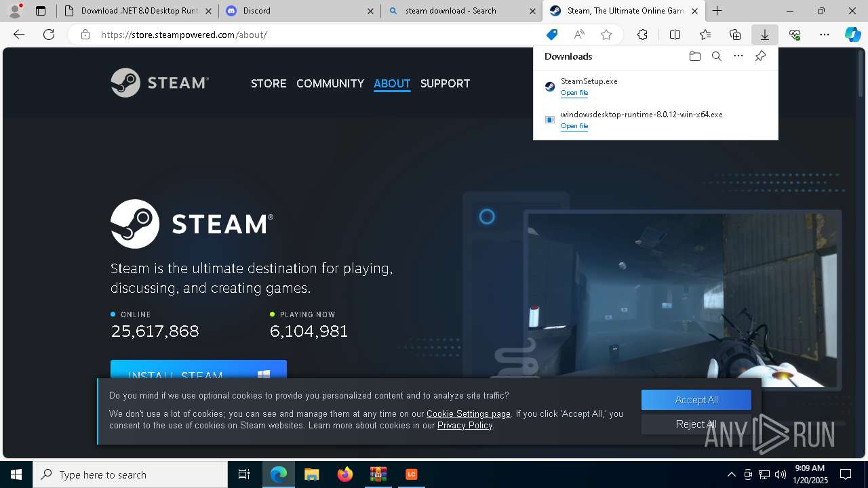Click the taskbar search box
This screenshot has height=488, width=868.
tap(130, 474)
